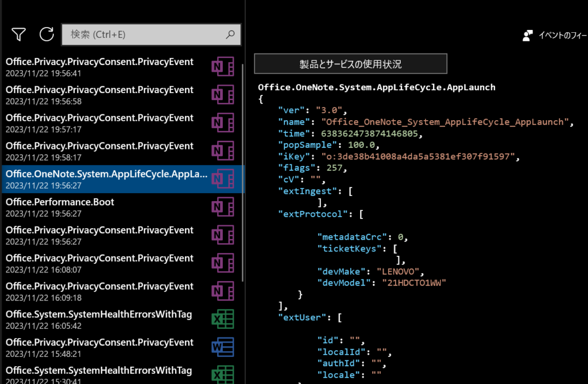588x384 pixels.
Task: Select PrivacyEvent entry at 19:56:27
Action: point(123,235)
